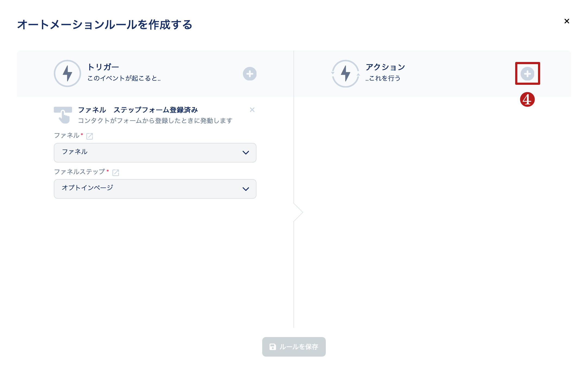
Task: Open external link icon beside ファネルステップ label
Action: click(116, 173)
